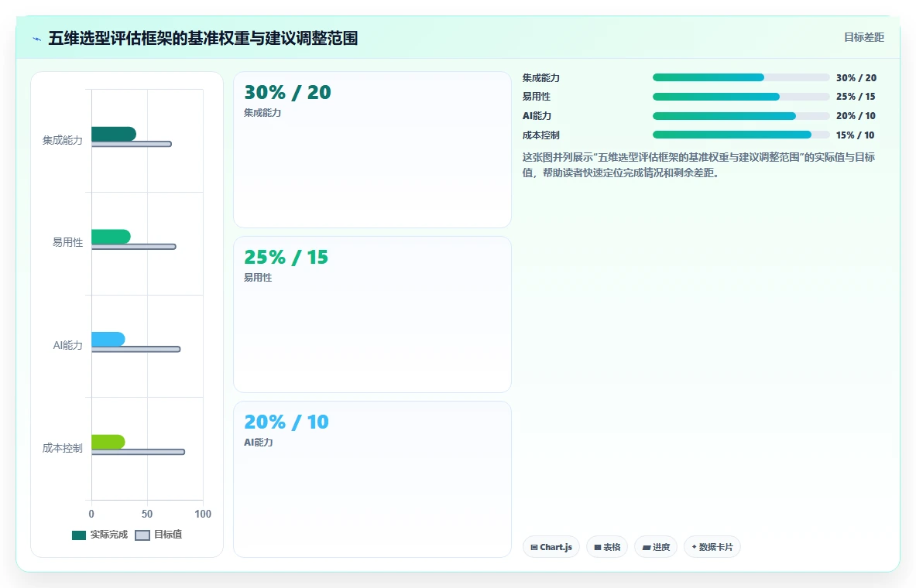Click the lime 成本控制 actual bar in chart

click(x=108, y=442)
